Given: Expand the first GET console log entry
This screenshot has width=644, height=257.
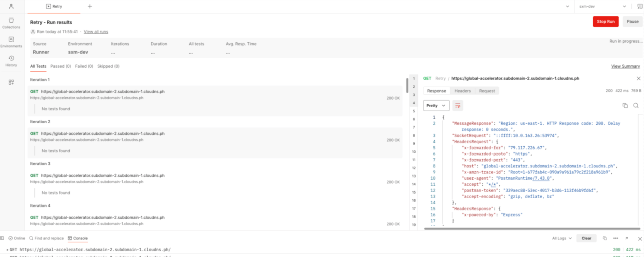Looking at the screenshot, I should (x=8, y=250).
